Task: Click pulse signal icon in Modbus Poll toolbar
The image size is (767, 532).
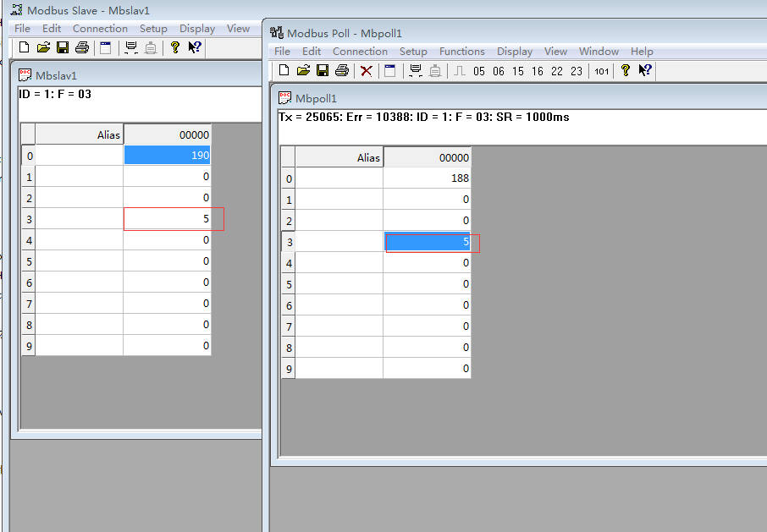Action: 460,71
